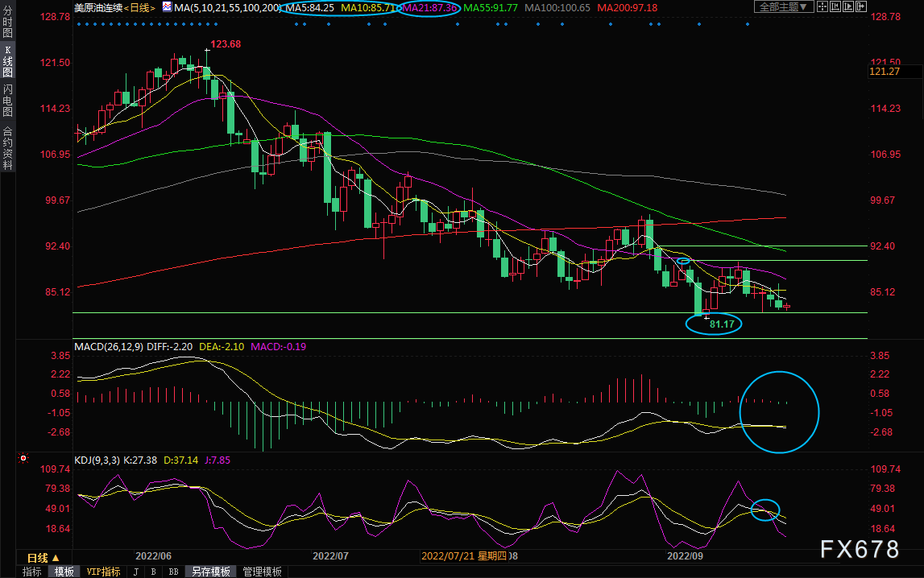Click the KDJ(9,3,3) indicator label
Viewport: 924px width, 578px height.
[97, 460]
